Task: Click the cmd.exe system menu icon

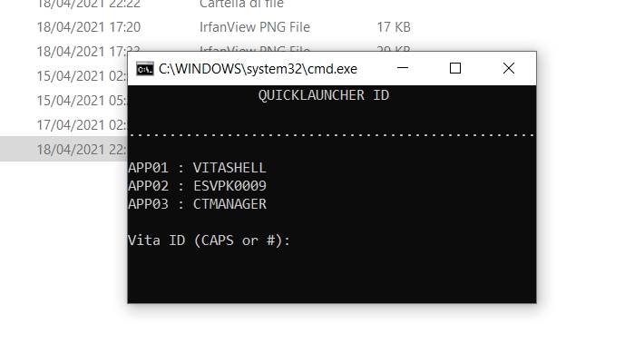Action: (x=144, y=69)
